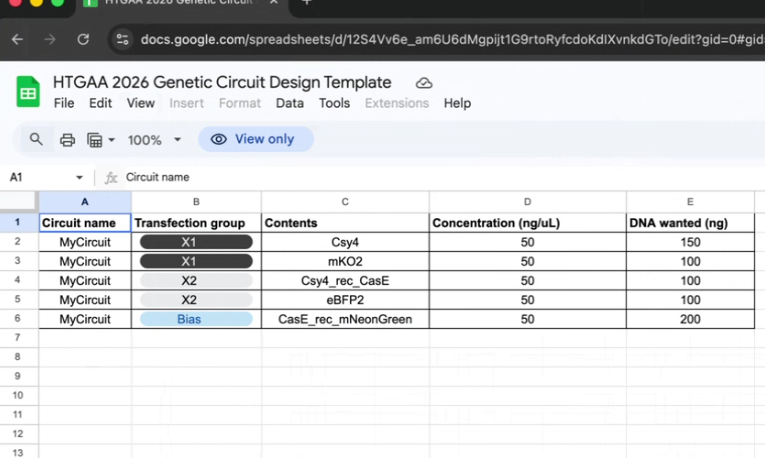Expand the name box dropdown arrow

tap(79, 178)
